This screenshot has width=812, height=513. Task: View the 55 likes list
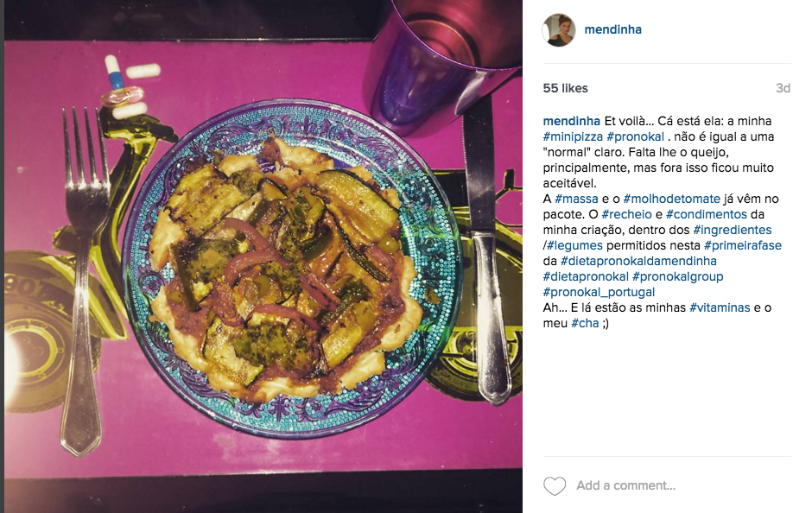(565, 88)
